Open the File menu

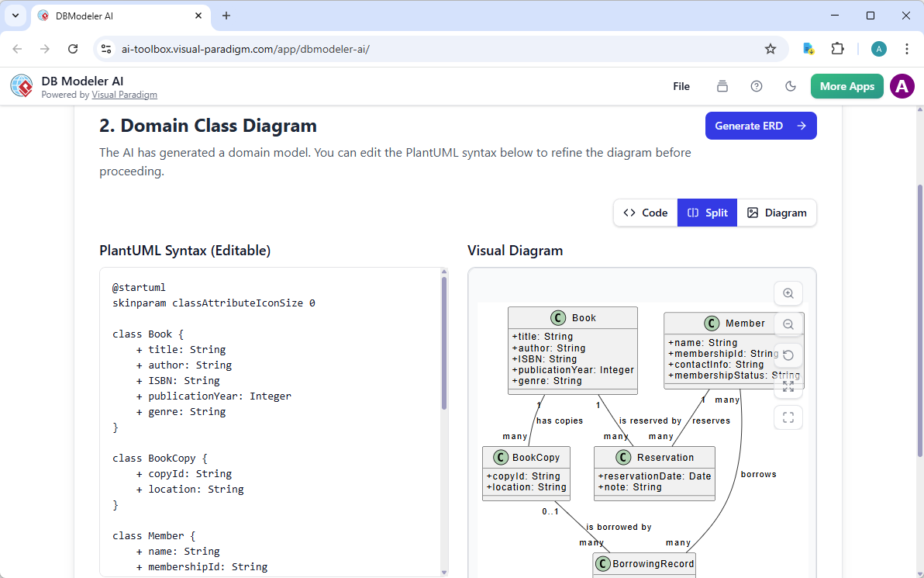coord(681,86)
